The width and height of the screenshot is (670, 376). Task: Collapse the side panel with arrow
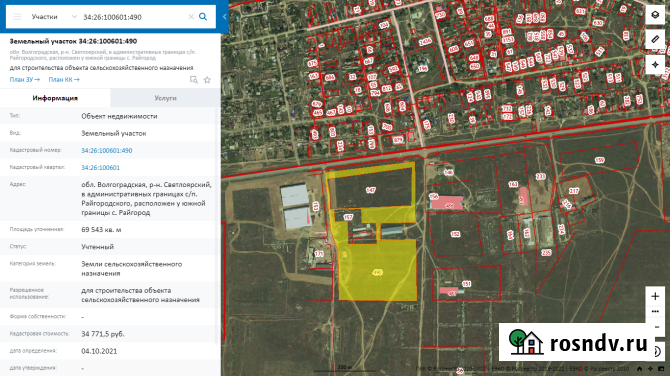point(225,17)
